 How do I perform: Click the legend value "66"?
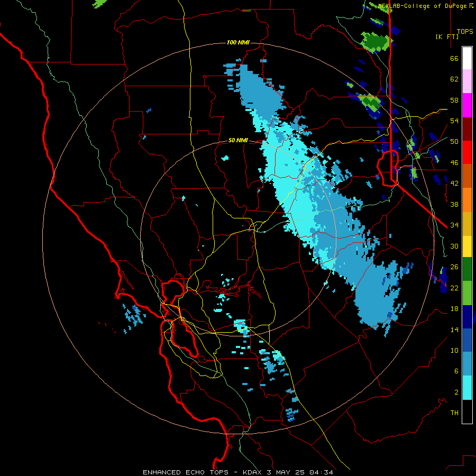coord(454,58)
